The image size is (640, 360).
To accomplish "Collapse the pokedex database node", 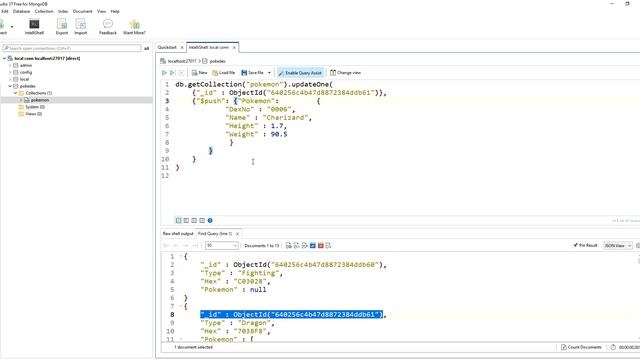I will coord(10,86).
